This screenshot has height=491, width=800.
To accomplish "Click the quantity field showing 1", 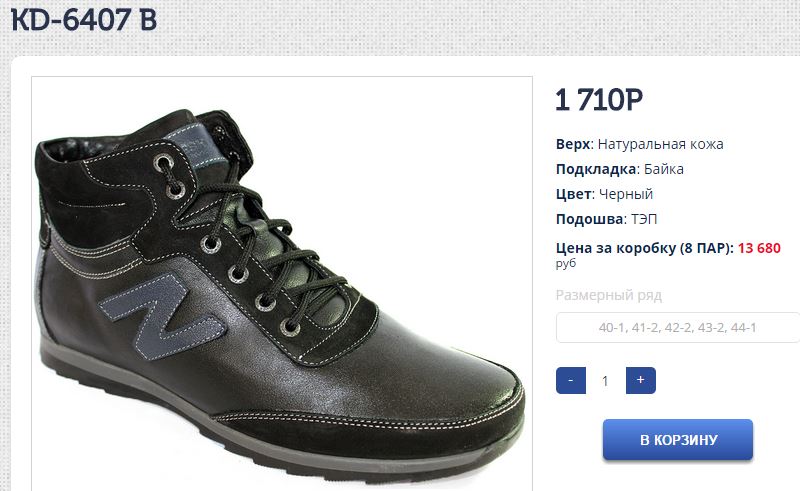I will click(x=605, y=381).
